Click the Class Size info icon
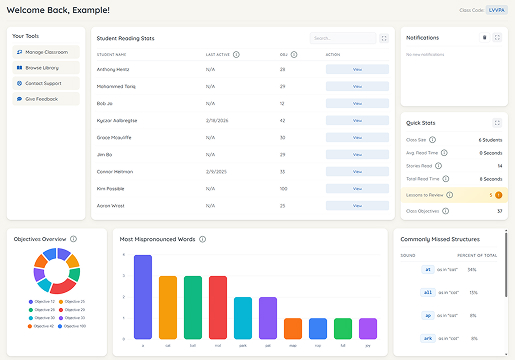This screenshot has height=360, width=515. coord(432,140)
